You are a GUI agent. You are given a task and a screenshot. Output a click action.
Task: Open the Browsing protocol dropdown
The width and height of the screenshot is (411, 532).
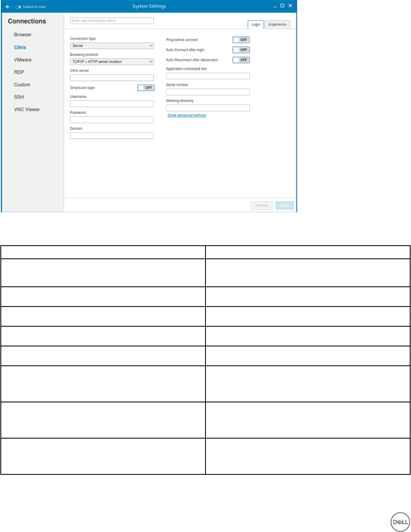(x=112, y=62)
